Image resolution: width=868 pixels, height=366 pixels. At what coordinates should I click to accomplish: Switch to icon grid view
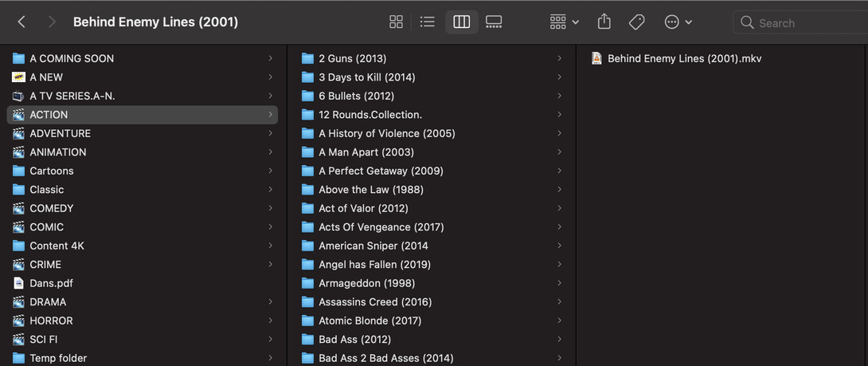tap(396, 22)
